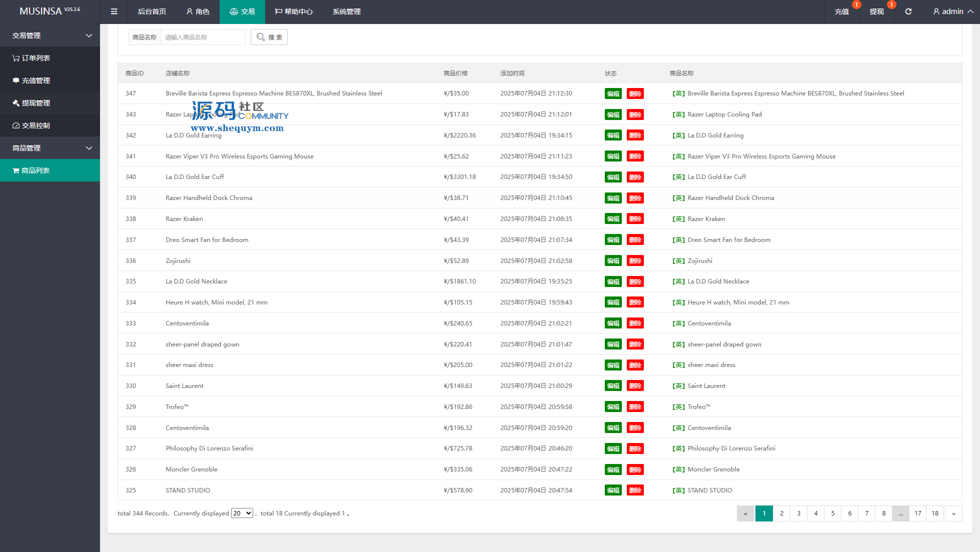Image resolution: width=980 pixels, height=552 pixels.
Task: Click the hamburger sidebar collapse icon
Action: (x=114, y=11)
